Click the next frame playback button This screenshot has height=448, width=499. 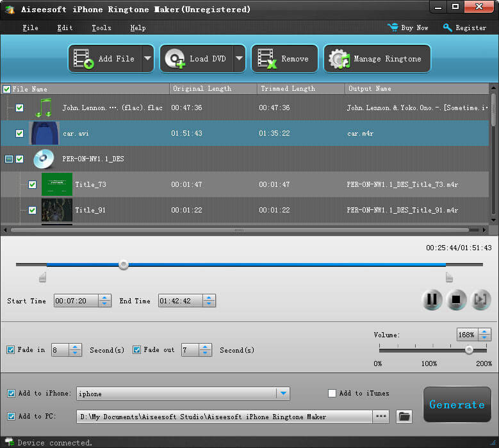pyautogui.click(x=480, y=299)
